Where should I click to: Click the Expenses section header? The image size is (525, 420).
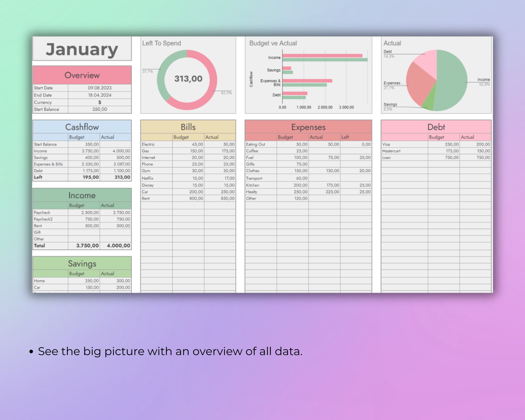[x=308, y=127]
